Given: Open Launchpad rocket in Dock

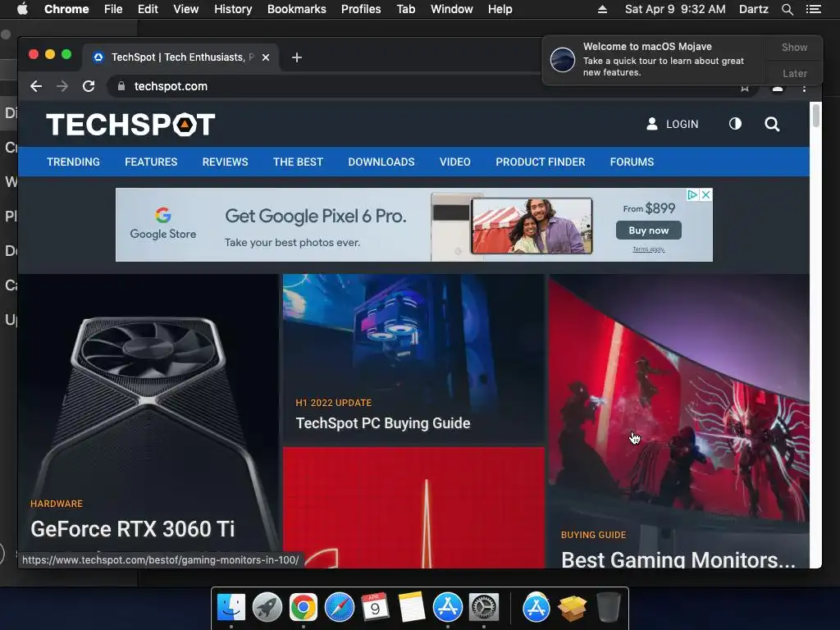Looking at the screenshot, I should [x=267, y=607].
